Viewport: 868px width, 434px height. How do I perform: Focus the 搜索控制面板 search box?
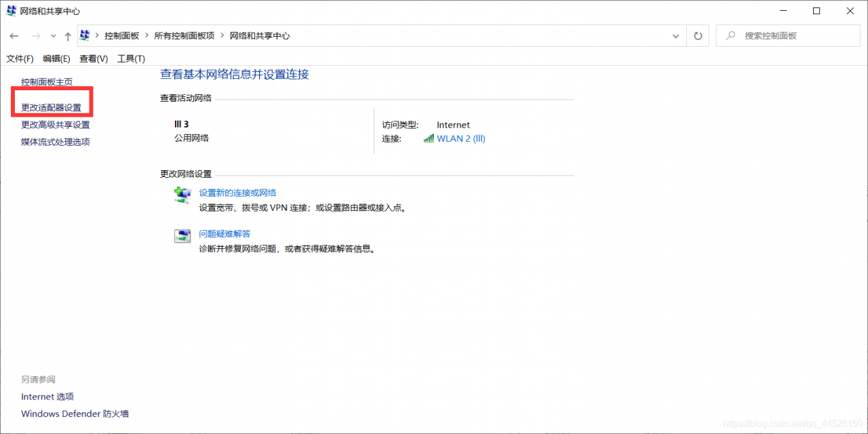[x=788, y=36]
